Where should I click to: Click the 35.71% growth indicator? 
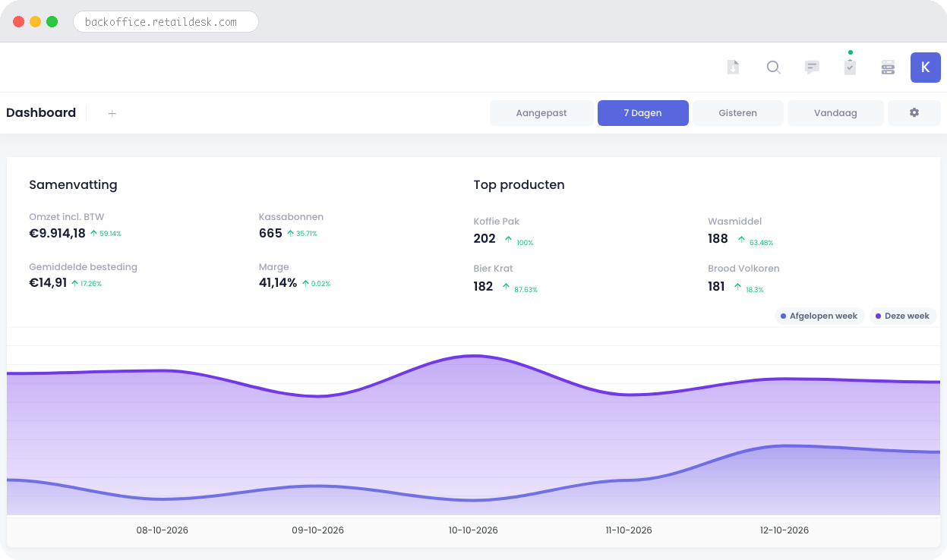[x=302, y=234]
